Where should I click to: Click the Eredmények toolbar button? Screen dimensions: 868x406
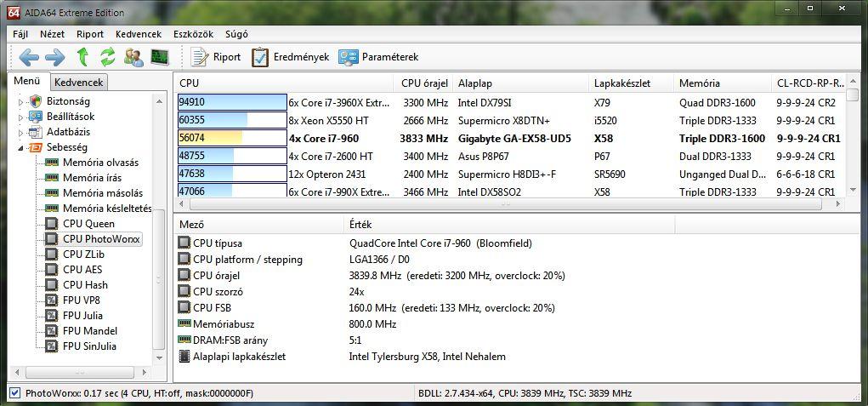[x=291, y=57]
